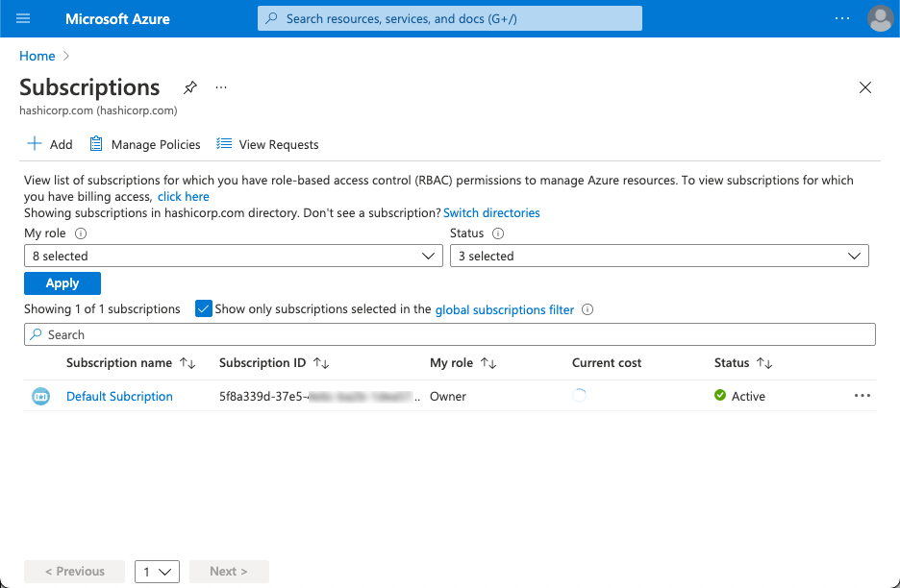Open the user account avatar

click(x=880, y=18)
